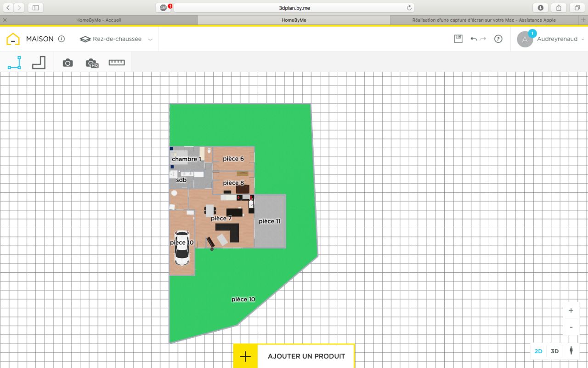Select the pièce 6 room
Viewport: 588px width, 368px height.
click(x=233, y=159)
